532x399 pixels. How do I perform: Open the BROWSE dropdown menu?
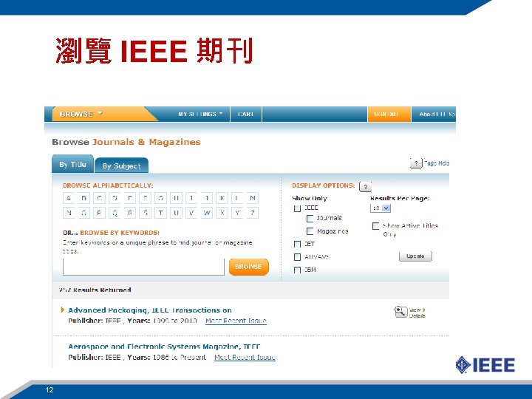81,114
